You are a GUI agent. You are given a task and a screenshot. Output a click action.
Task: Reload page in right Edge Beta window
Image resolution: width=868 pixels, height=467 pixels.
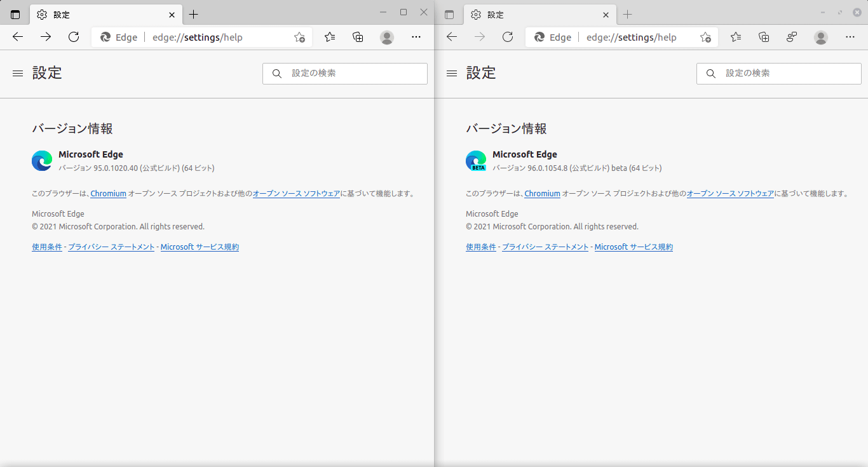click(508, 37)
